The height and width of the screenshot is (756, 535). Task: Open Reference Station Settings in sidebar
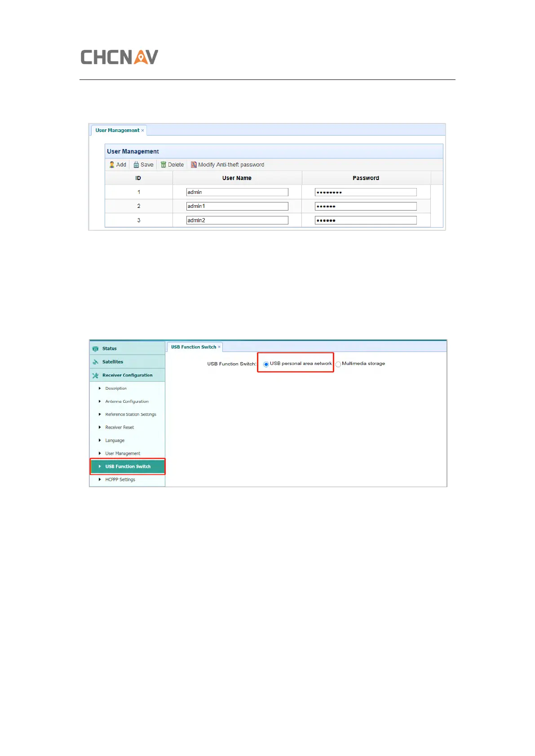131,414
